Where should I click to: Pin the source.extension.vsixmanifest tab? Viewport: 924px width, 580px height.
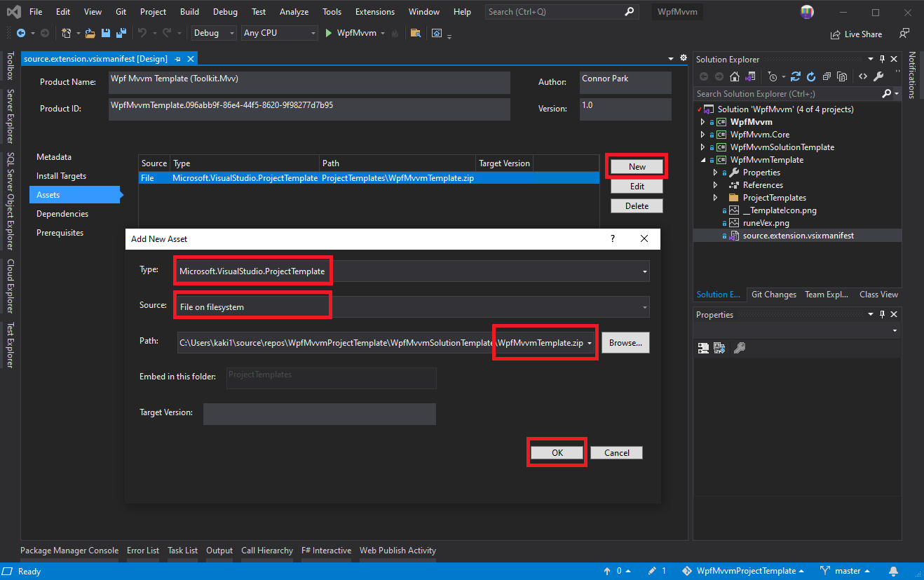[x=178, y=60]
